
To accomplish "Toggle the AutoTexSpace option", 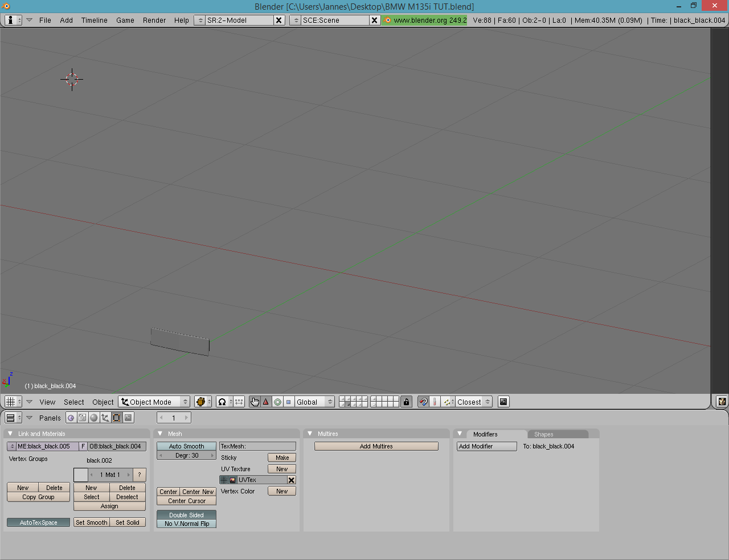I will coord(38,522).
